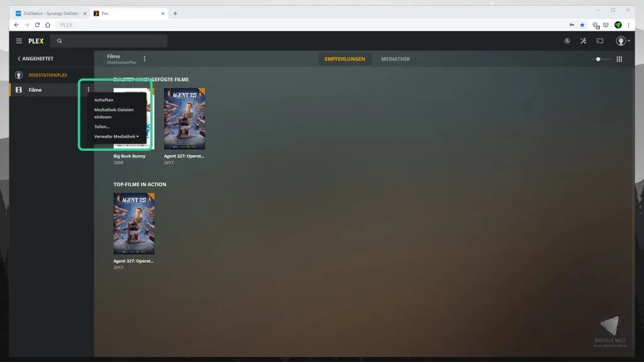Click the Filme three-dot menu in sidebar
This screenshot has width=644, height=362.
tap(88, 89)
